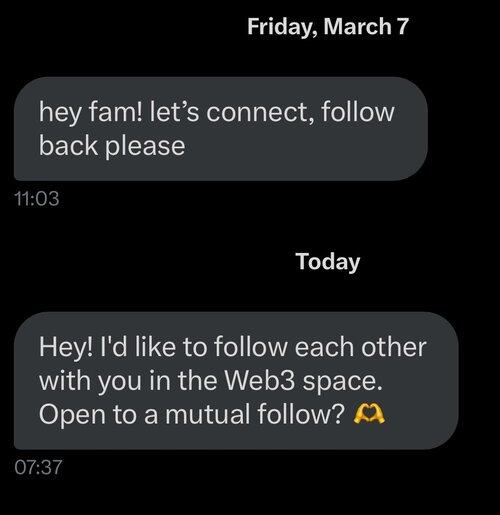
Task: Click the word 'fam!' in first message
Action: point(116,112)
